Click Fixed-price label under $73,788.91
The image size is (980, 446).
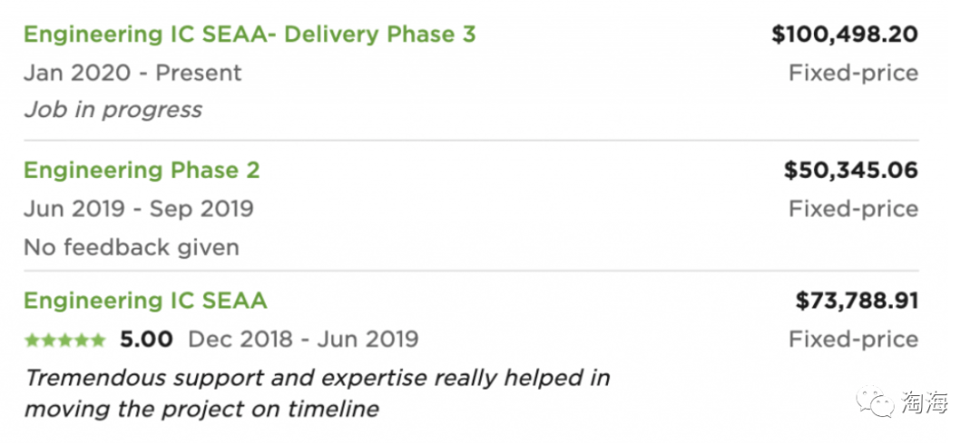854,341
